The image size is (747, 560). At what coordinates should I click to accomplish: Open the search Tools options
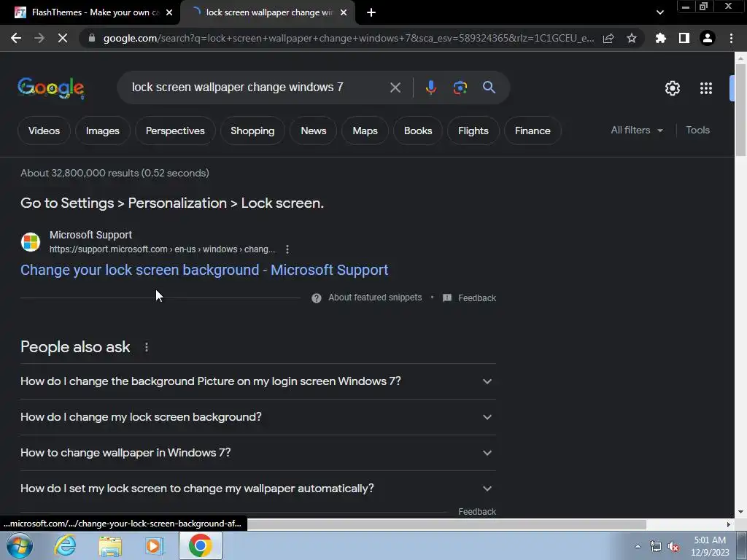697,130
